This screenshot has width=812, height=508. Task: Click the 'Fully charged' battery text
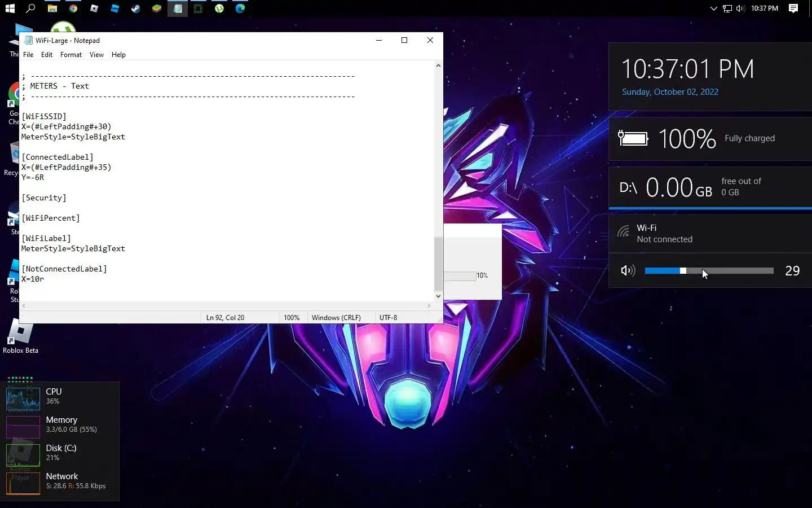tap(749, 138)
